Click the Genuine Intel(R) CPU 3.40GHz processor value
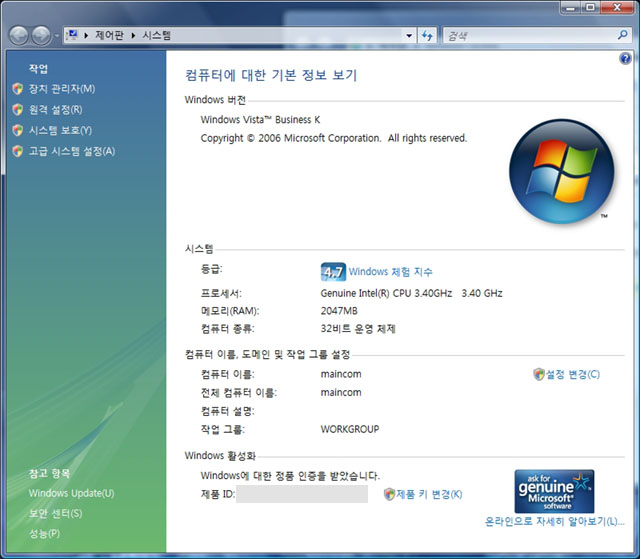The height and width of the screenshot is (559, 640). point(411,293)
